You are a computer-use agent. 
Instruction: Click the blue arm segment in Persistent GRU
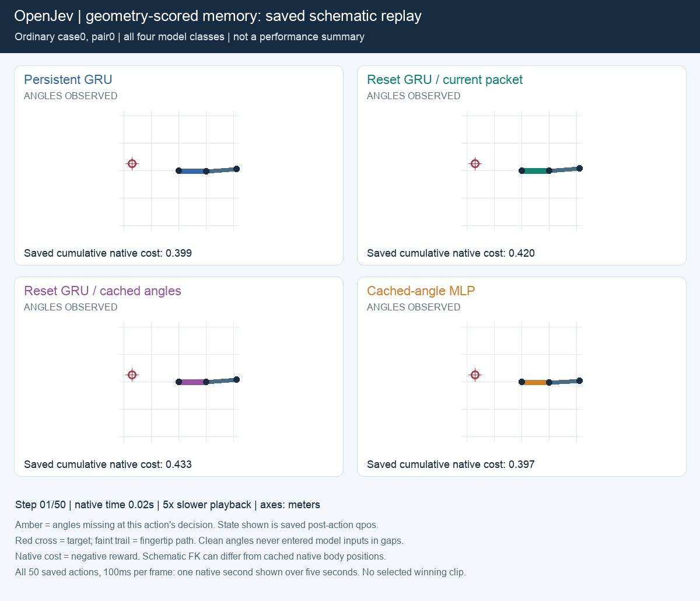point(192,171)
